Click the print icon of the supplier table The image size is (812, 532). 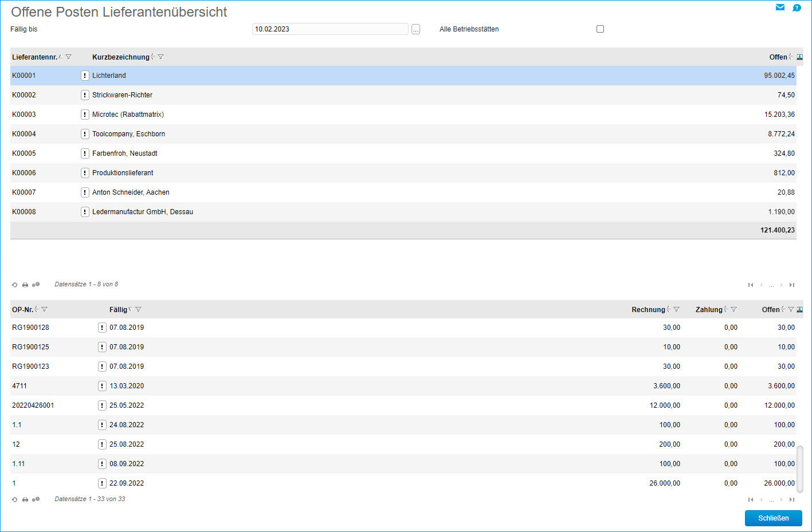pyautogui.click(x=25, y=285)
